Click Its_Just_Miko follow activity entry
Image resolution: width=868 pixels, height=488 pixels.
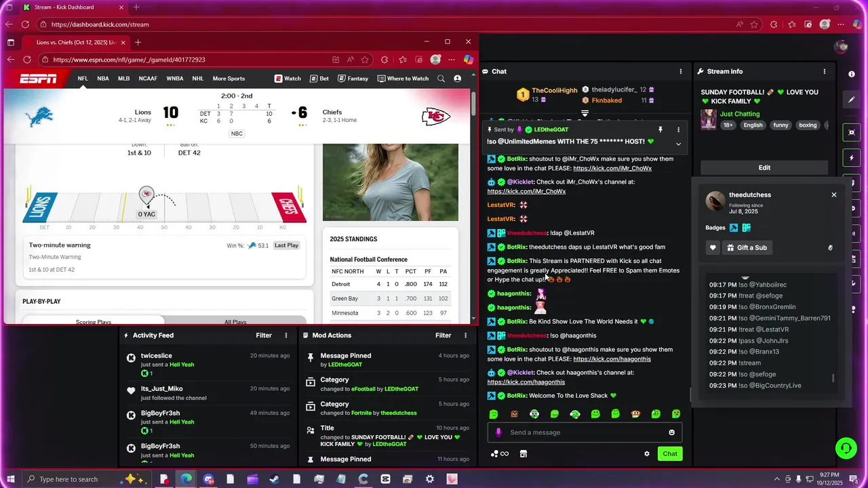point(208,393)
